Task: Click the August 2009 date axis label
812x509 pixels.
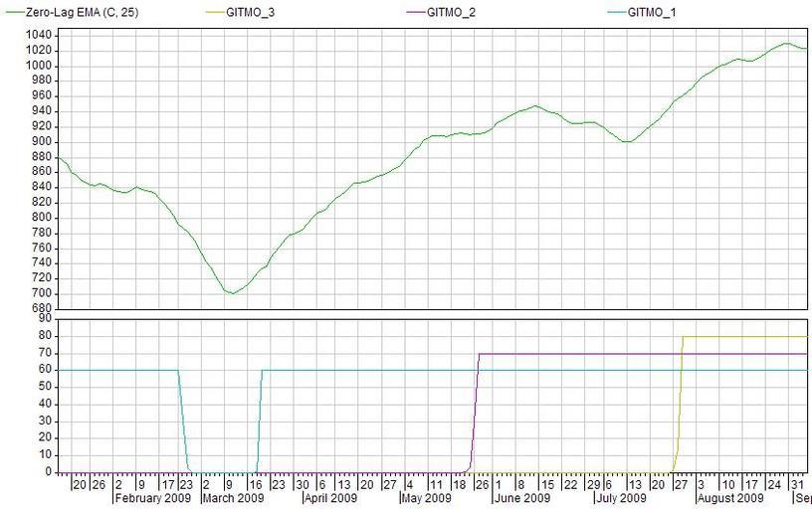Action: point(730,498)
